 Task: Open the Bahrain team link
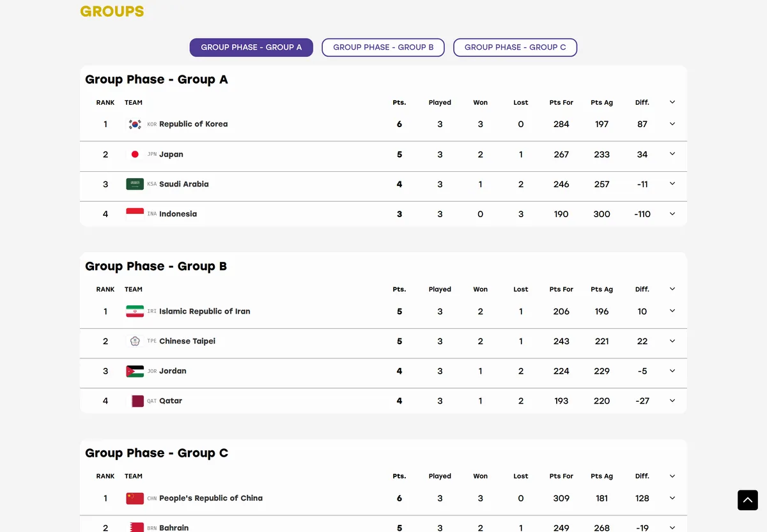click(x=174, y=528)
